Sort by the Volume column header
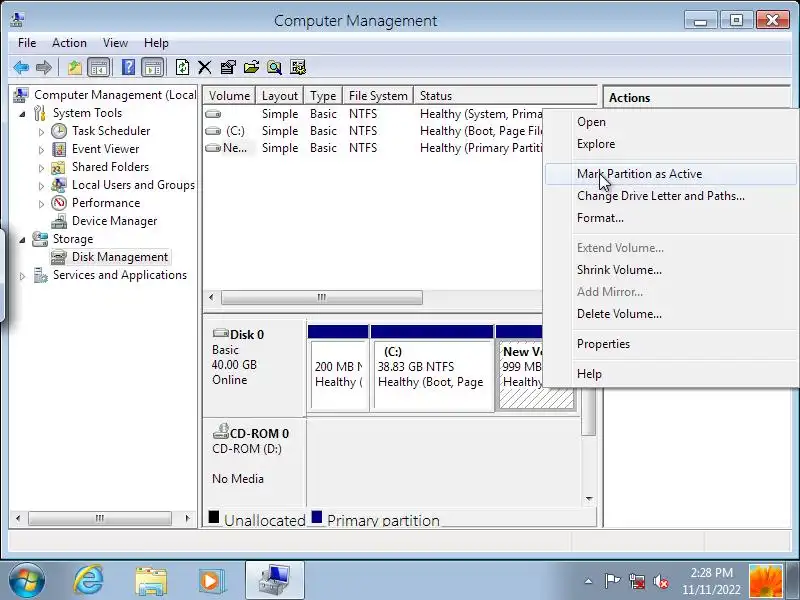The width and height of the screenshot is (800, 600). tap(229, 95)
